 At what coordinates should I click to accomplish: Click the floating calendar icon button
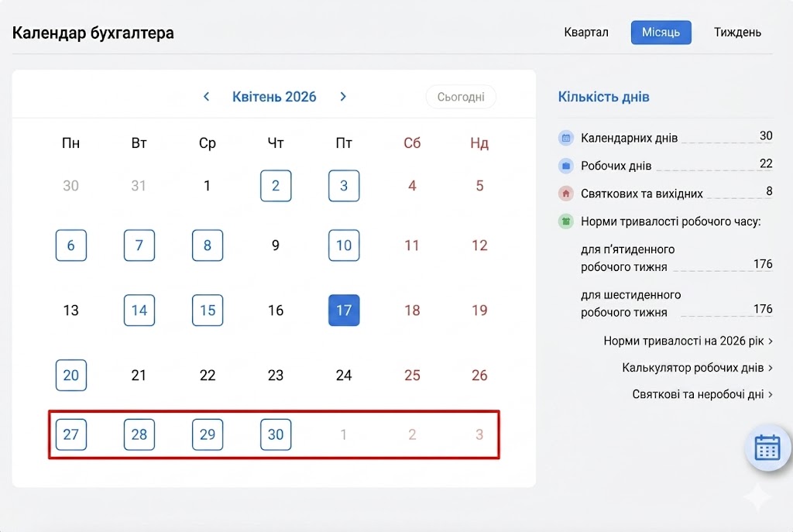pos(767,448)
